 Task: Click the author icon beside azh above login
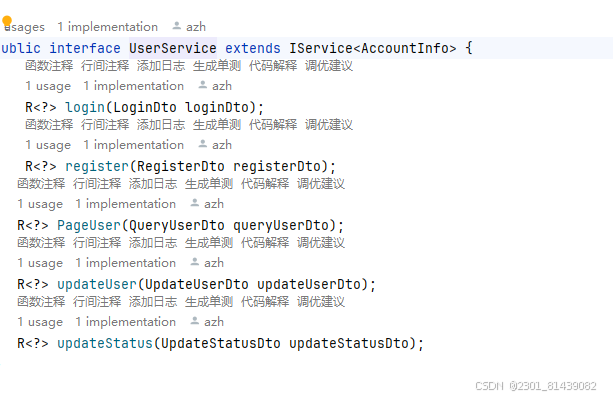pyautogui.click(x=203, y=85)
